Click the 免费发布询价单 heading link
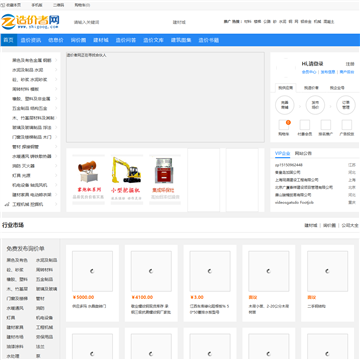Image resolution: width=360 pixels, height=360 pixels. pos(25,249)
